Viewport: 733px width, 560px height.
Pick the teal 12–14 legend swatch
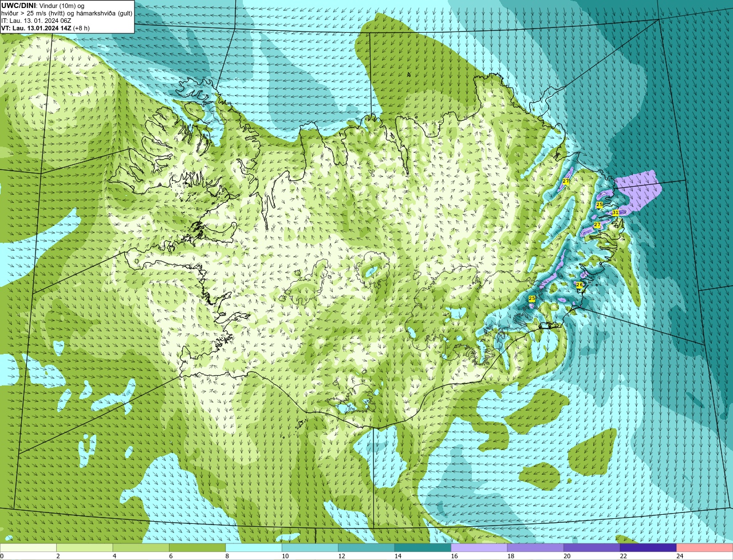[x=366, y=547]
